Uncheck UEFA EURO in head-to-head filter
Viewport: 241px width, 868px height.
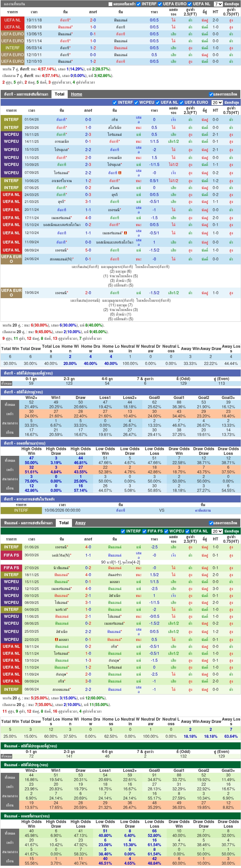[160, 4]
